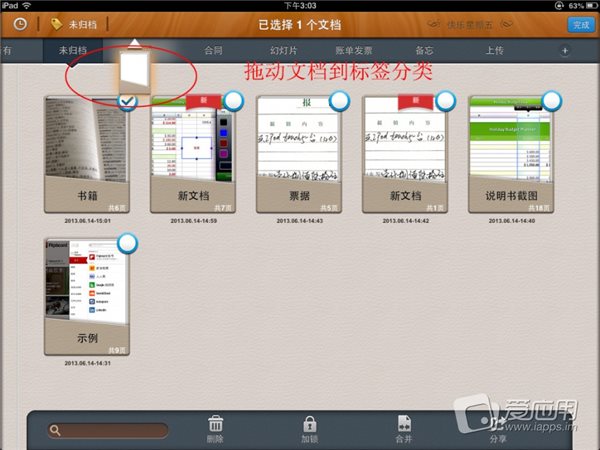Tap the 删除 trash icon
600x450 pixels.
click(215, 424)
